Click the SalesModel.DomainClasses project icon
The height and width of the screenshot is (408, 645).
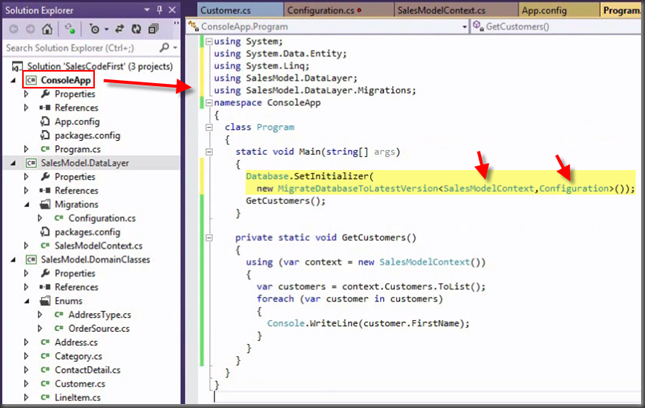(31, 260)
